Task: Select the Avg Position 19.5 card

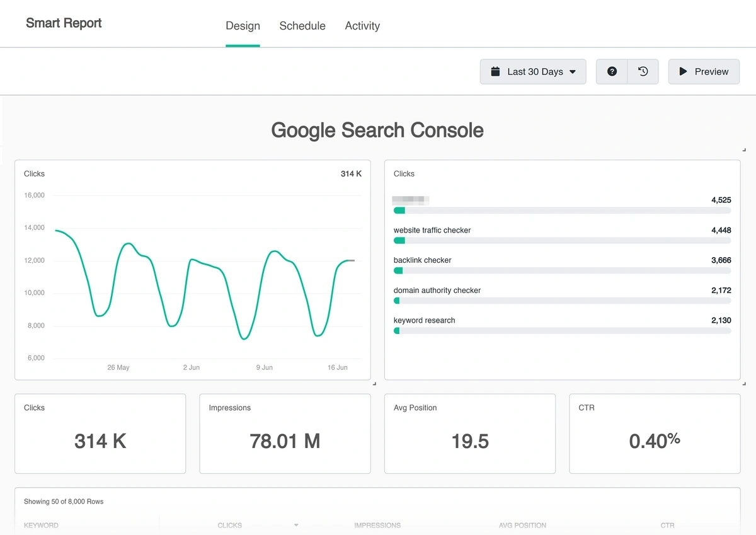Action: 470,434
